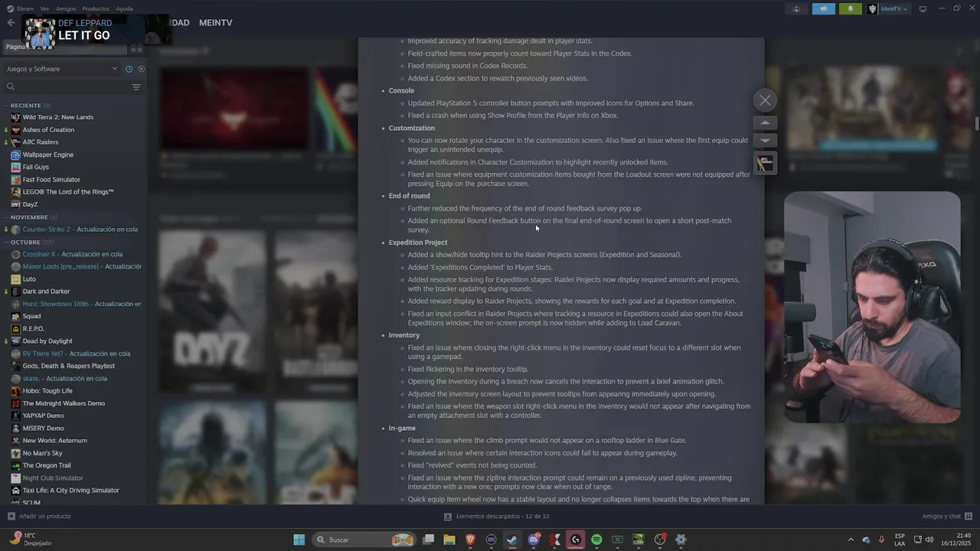
Task: Select Dead by Daylight
Action: pos(47,341)
